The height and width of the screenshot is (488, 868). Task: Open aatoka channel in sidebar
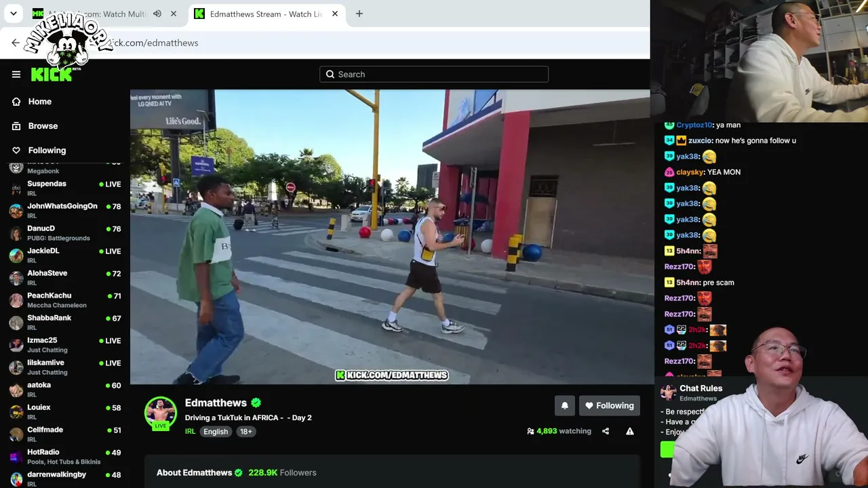pos(64,390)
